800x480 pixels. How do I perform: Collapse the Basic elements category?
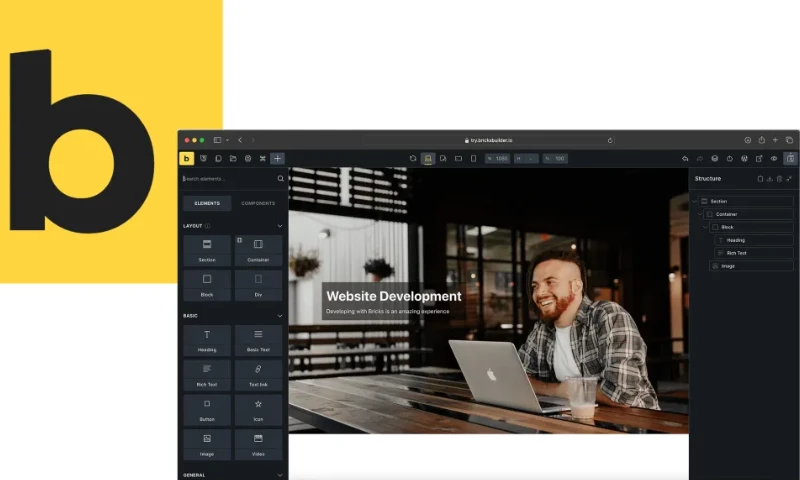coord(280,315)
